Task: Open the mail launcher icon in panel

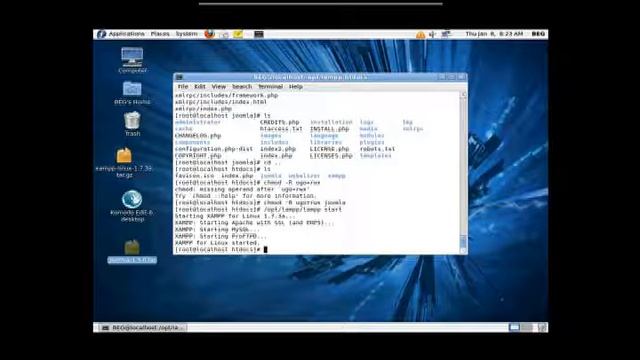Action: coord(224,34)
